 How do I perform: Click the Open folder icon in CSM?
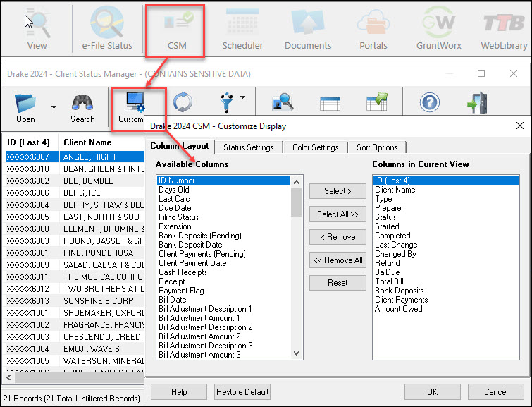click(25, 107)
